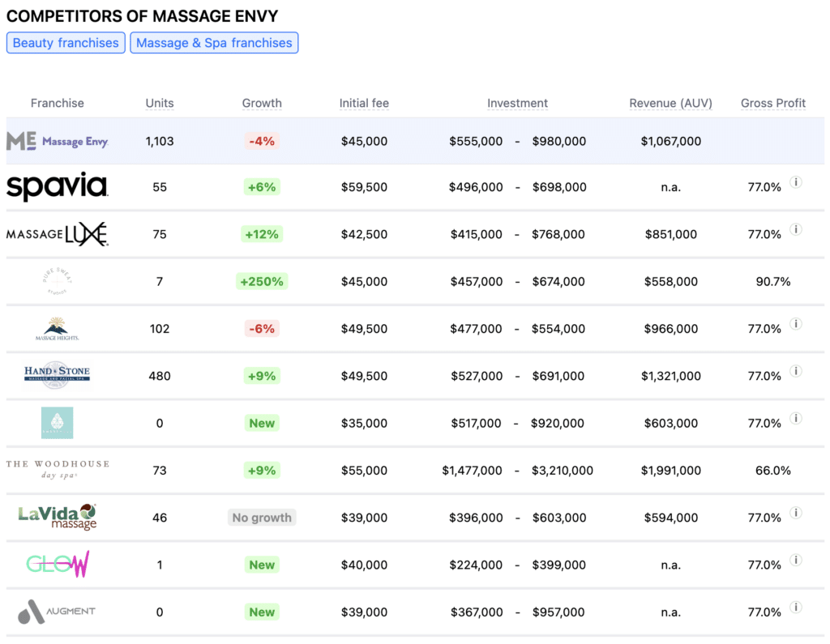Click the $42,500 initial fee
The width and height of the screenshot is (830, 644).
point(364,234)
